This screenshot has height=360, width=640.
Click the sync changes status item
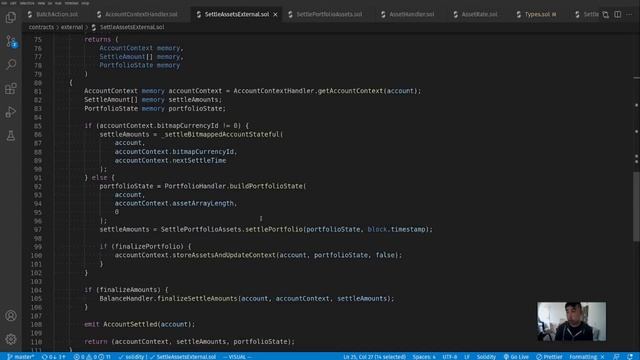coord(53,356)
